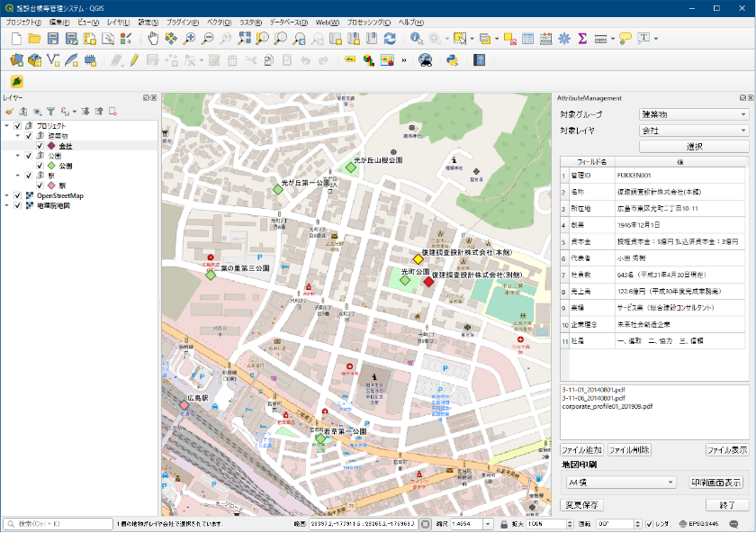The image size is (756, 533).
Task: Click the 変更保存 button
Action: click(581, 505)
